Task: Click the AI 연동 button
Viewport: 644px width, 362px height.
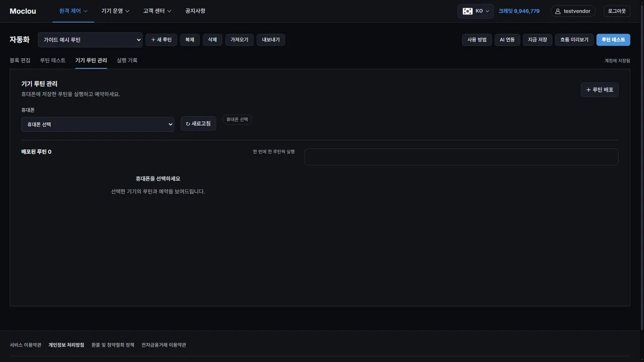Action: pyautogui.click(x=507, y=40)
